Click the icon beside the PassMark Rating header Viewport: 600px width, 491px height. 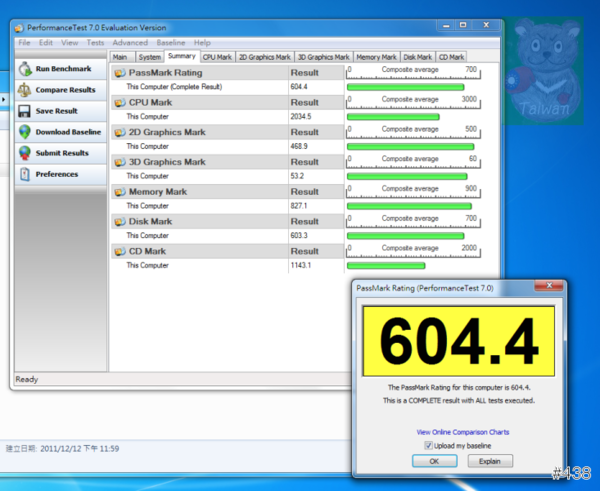(119, 73)
